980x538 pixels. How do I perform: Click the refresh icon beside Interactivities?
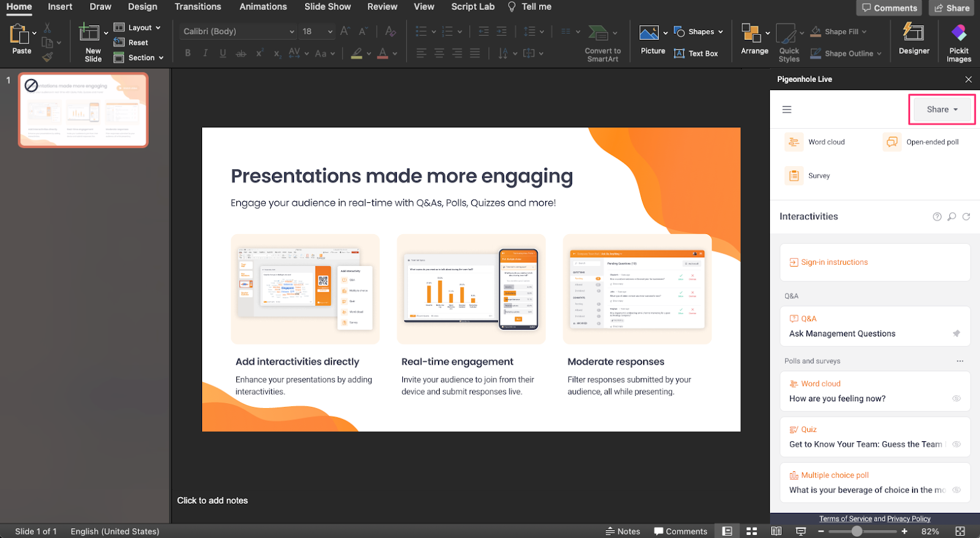(966, 217)
